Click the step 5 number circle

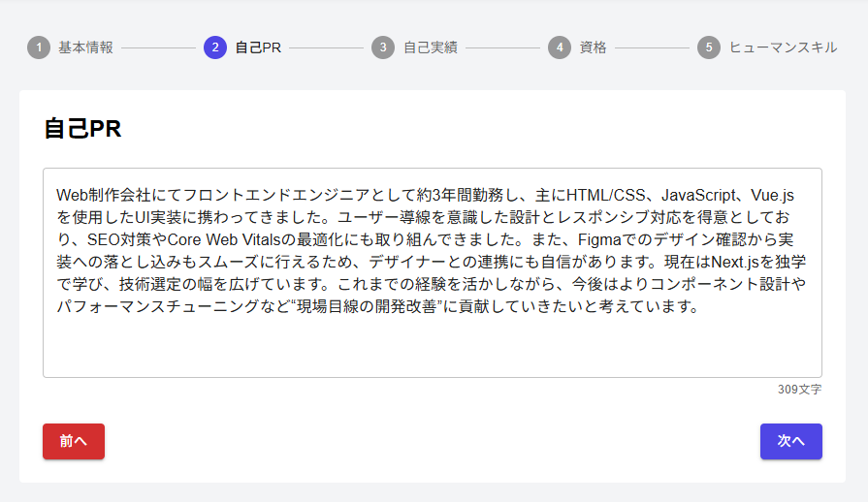click(x=709, y=47)
